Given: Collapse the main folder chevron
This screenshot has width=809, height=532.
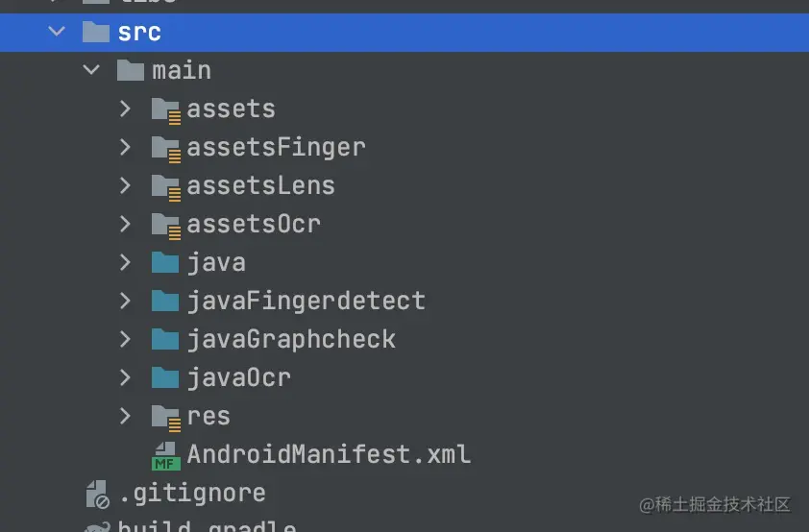Looking at the screenshot, I should (91, 70).
